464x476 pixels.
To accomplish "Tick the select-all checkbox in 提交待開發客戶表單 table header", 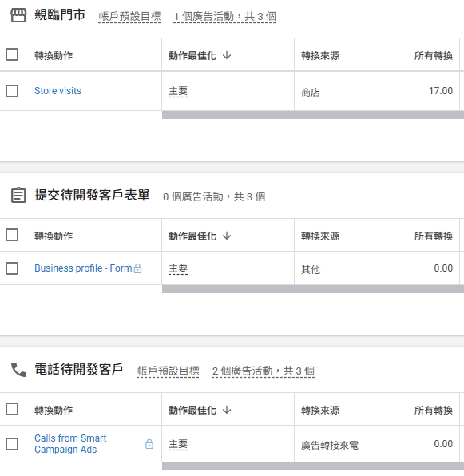I will click(x=12, y=235).
